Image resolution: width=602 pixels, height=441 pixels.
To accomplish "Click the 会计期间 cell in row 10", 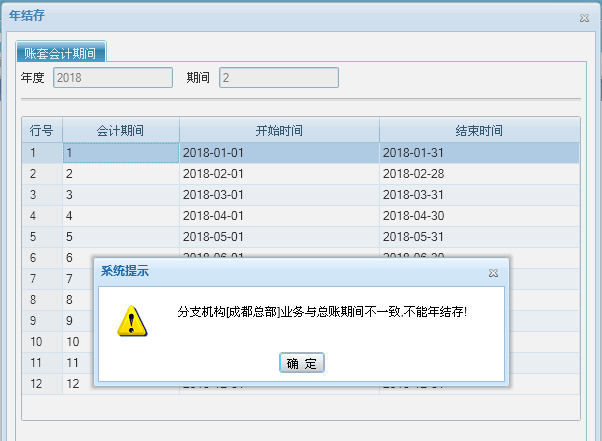I will point(78,342).
